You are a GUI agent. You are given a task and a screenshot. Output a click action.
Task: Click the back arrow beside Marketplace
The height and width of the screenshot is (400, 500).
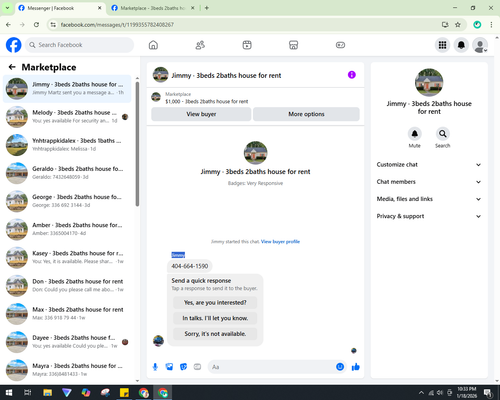[12, 67]
